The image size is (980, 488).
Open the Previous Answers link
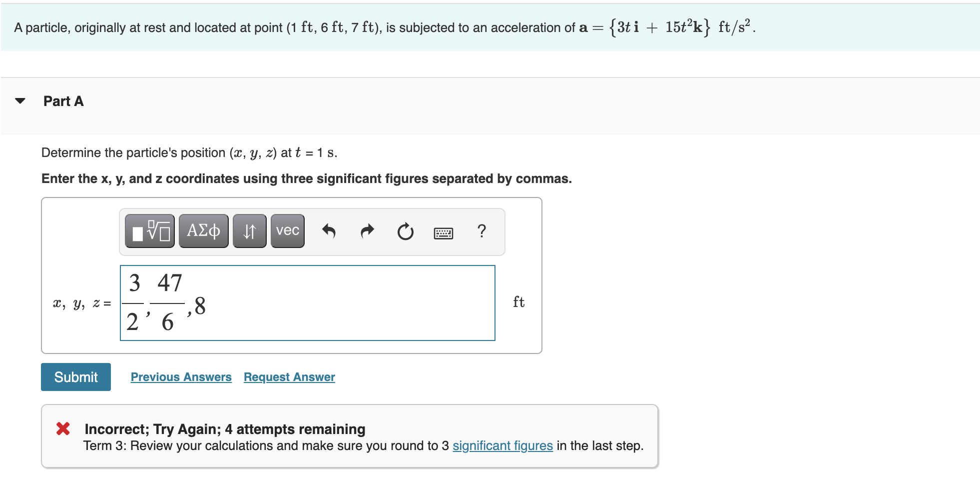pyautogui.click(x=181, y=376)
